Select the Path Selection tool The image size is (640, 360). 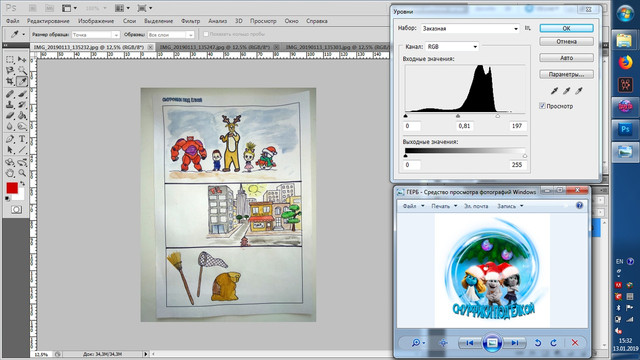pyautogui.click(x=10, y=150)
